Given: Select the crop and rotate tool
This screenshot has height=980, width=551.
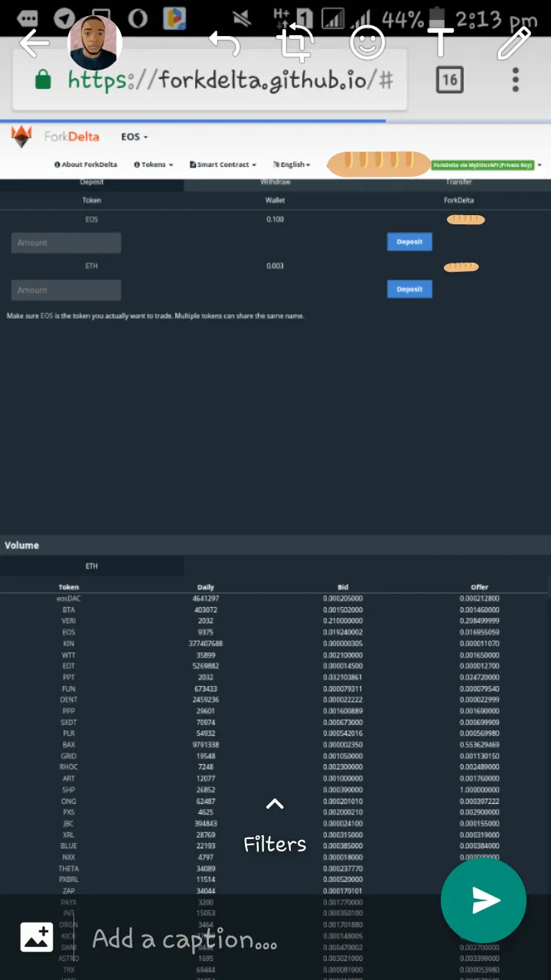Looking at the screenshot, I should point(295,43).
